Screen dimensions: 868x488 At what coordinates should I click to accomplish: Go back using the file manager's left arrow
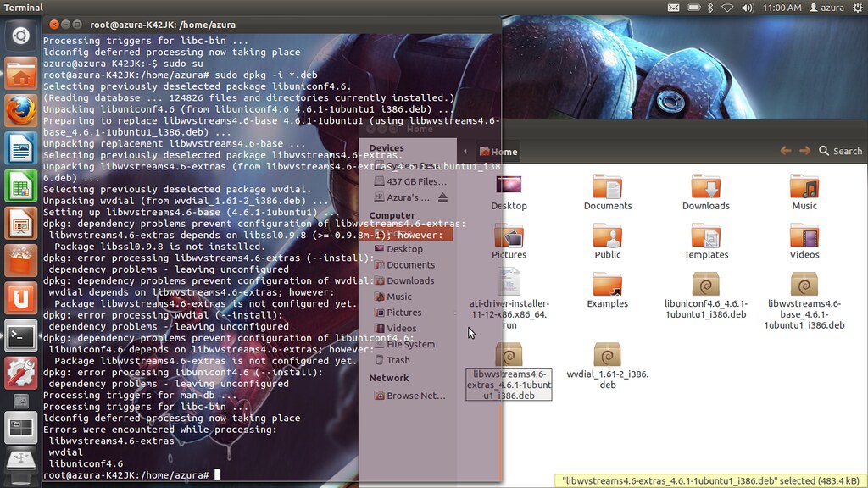[x=785, y=151]
